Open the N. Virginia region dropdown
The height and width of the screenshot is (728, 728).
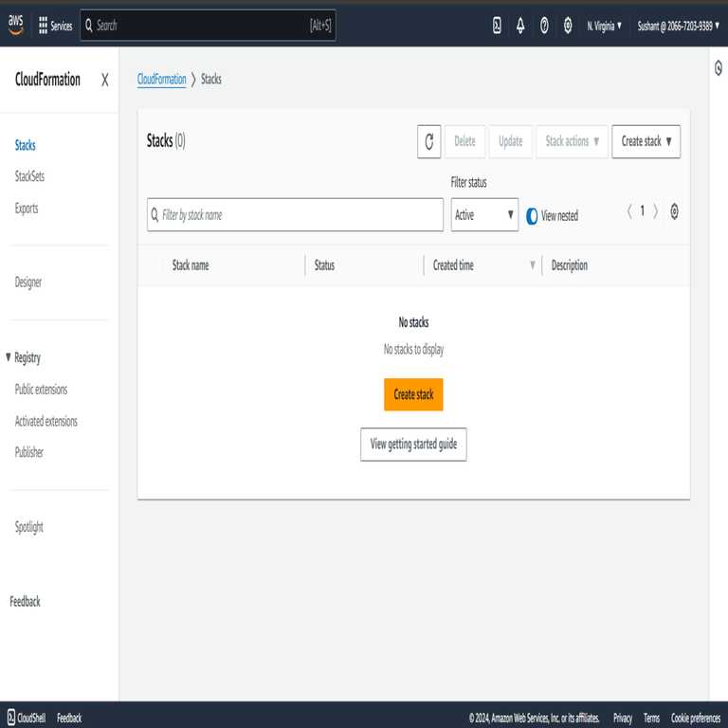[604, 26]
